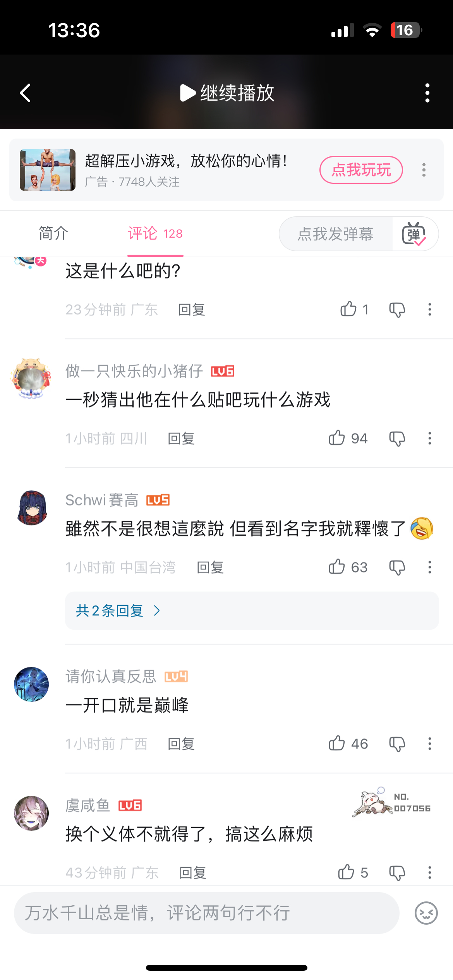Tap the back arrow icon
This screenshot has width=453, height=980.
26,93
